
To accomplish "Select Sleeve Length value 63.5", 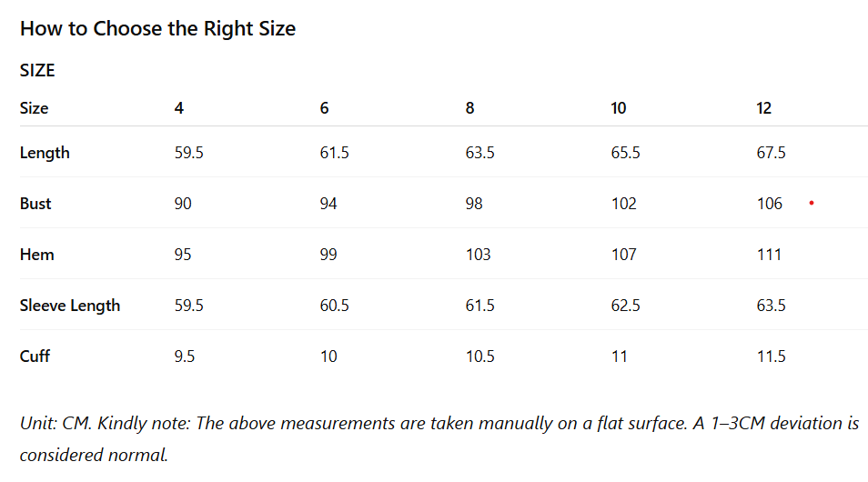I will click(x=771, y=306).
